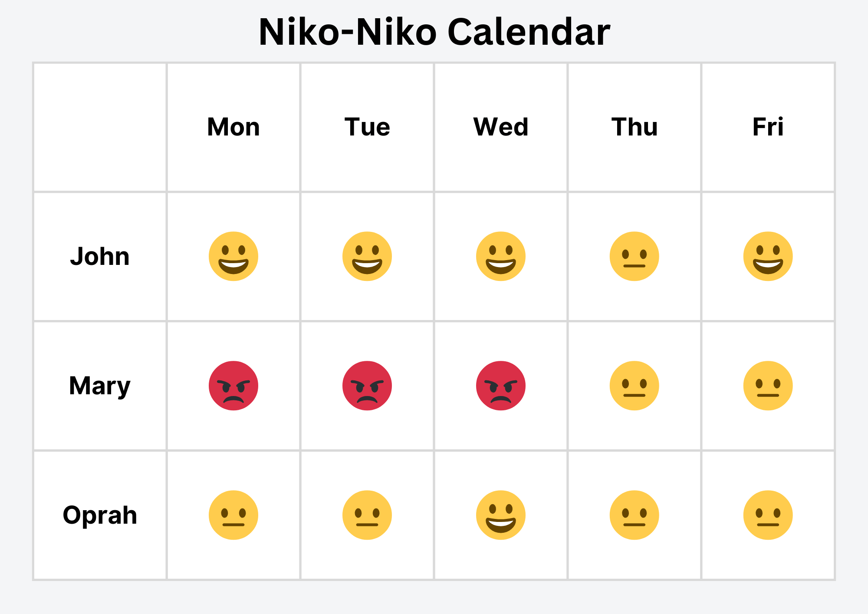Click the Niko-Niko Calendar title
This screenshot has width=868, height=614.
click(x=434, y=32)
